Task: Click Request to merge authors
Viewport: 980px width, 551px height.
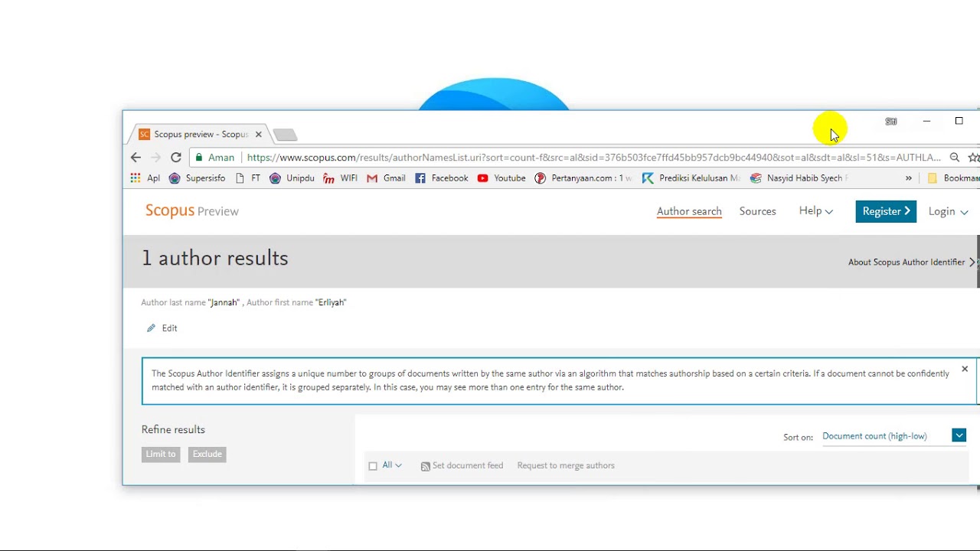Action: [566, 465]
